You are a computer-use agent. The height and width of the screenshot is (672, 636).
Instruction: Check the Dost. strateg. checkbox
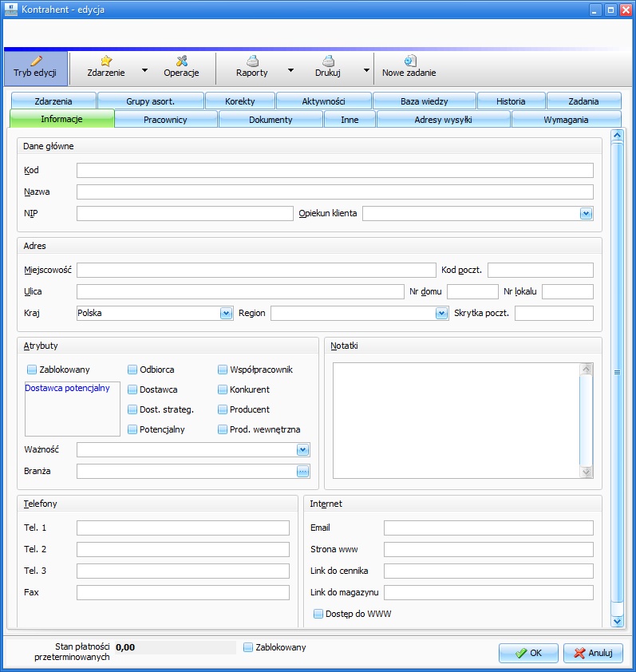132,409
